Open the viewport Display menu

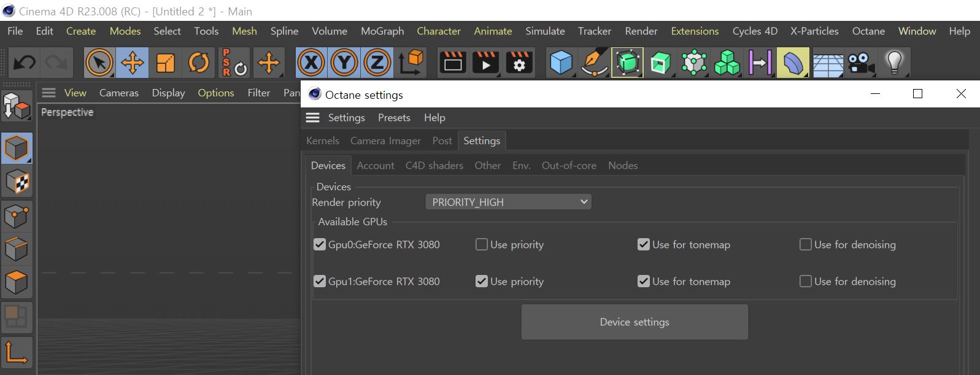(x=169, y=93)
